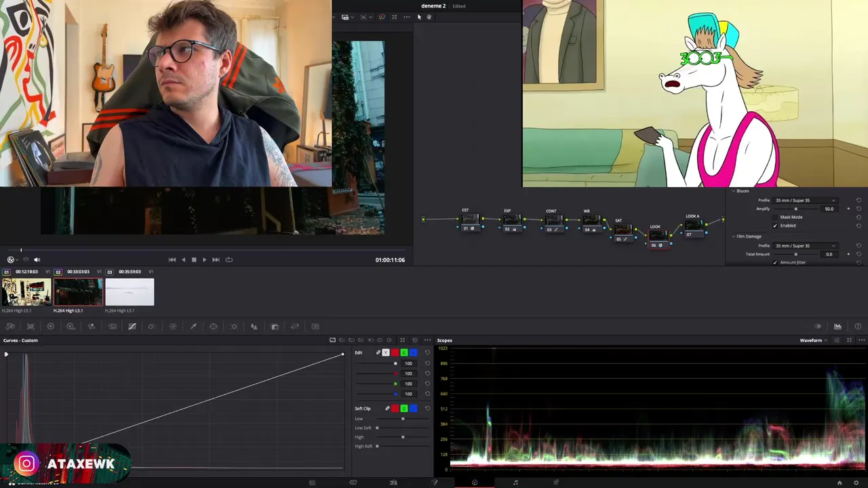Image resolution: width=868 pixels, height=488 pixels.
Task: Open the Waveform scope type dropdown
Action: pyautogui.click(x=814, y=340)
